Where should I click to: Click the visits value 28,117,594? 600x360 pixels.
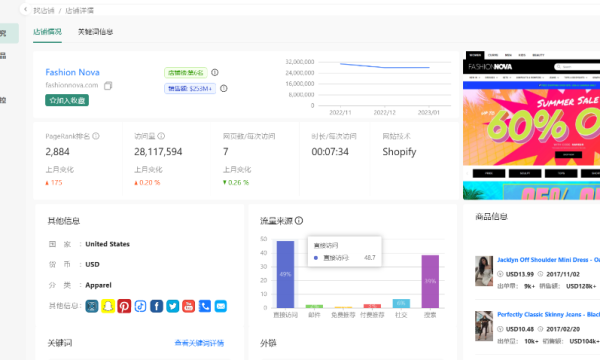(x=158, y=152)
